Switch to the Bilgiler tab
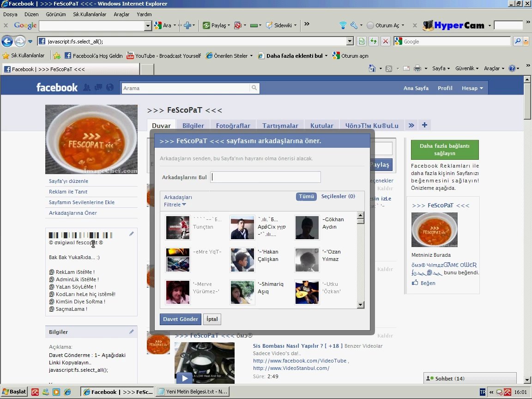This screenshot has width=532, height=399. click(x=193, y=126)
